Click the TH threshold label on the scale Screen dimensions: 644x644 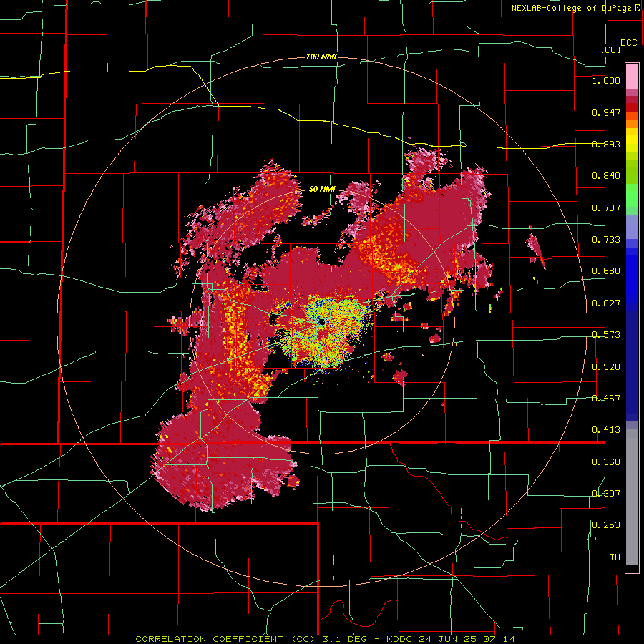615,557
